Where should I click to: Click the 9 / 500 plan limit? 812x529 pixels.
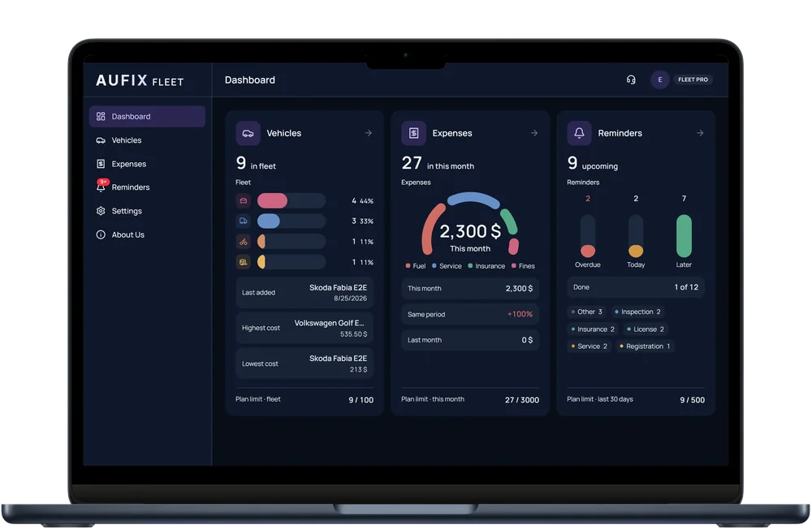coord(693,400)
